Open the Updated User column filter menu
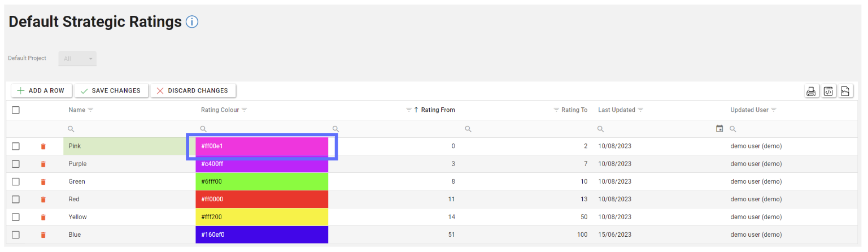This screenshot has height=252, width=868. 774,110
